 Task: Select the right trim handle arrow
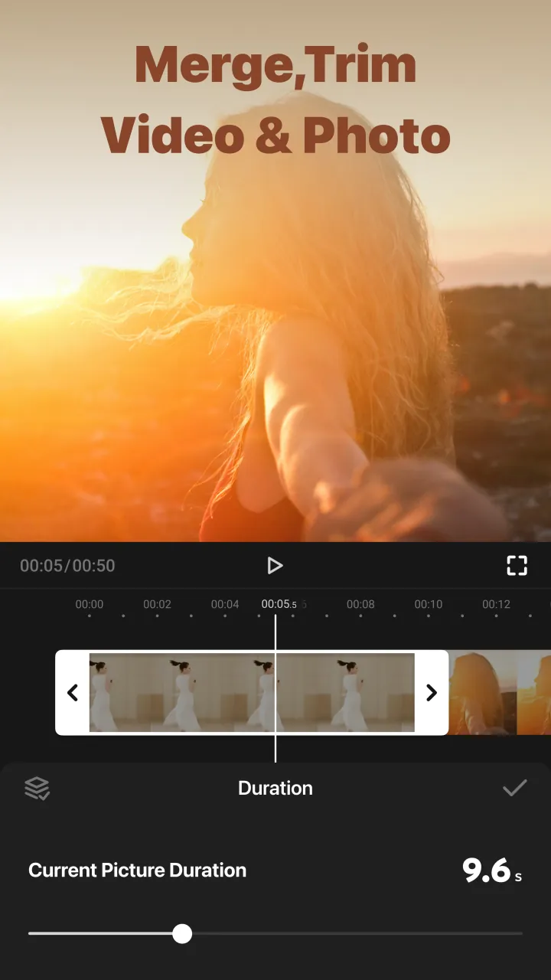(x=432, y=693)
